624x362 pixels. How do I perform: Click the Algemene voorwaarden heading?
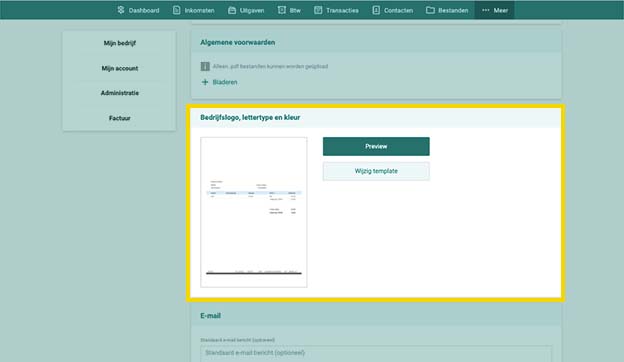(238, 42)
